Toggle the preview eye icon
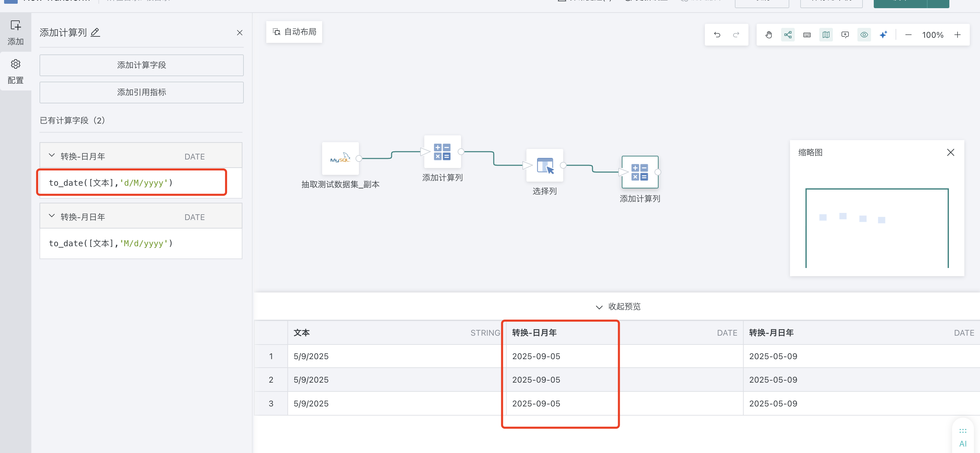 [864, 35]
